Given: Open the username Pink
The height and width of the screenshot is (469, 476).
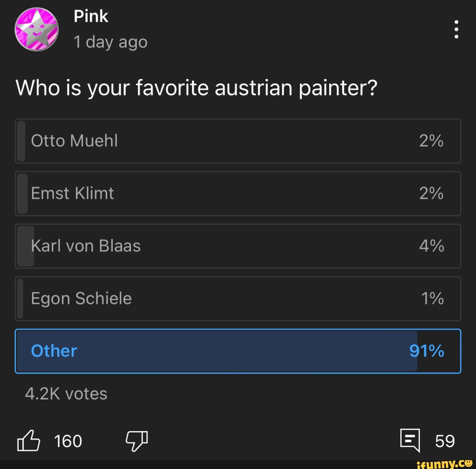Looking at the screenshot, I should click(91, 16).
